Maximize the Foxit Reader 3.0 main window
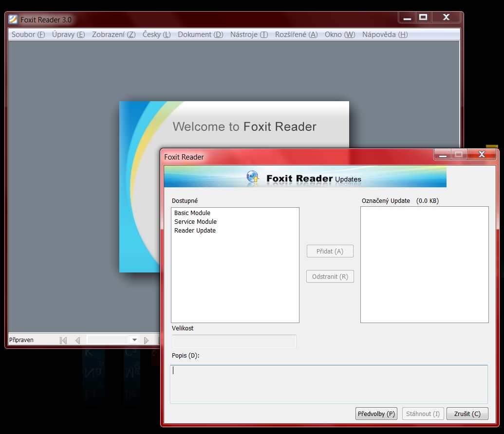 (x=423, y=18)
